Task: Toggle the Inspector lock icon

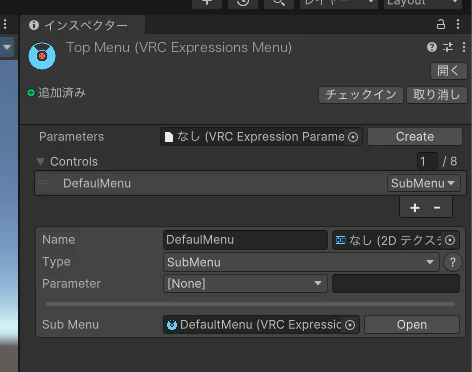Action: point(441,24)
